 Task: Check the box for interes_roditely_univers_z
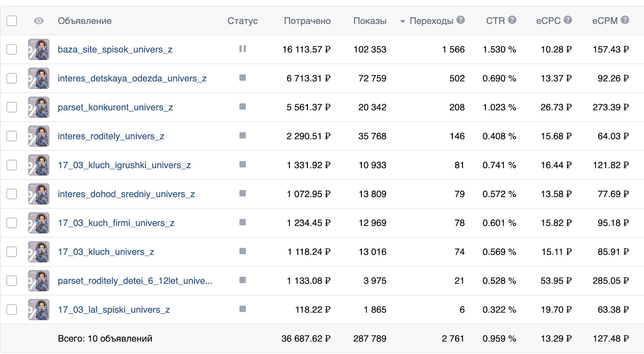click(12, 136)
